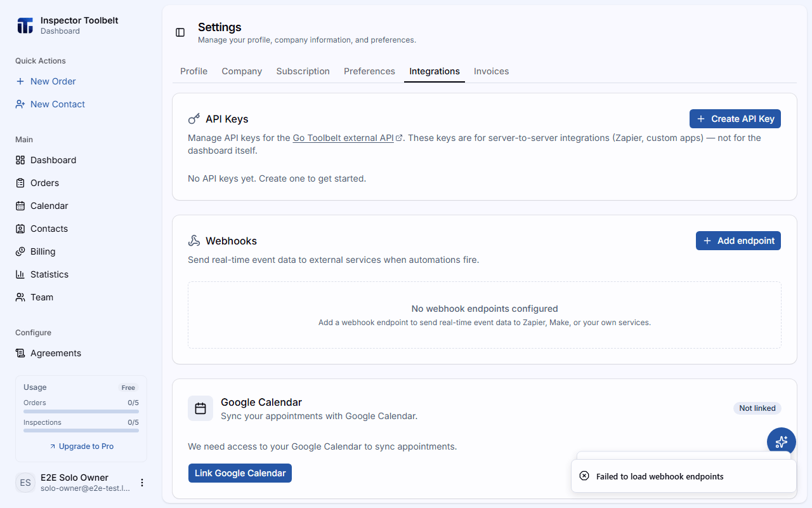Click the add-person icon beside New Contact
The image size is (812, 508).
(20, 104)
